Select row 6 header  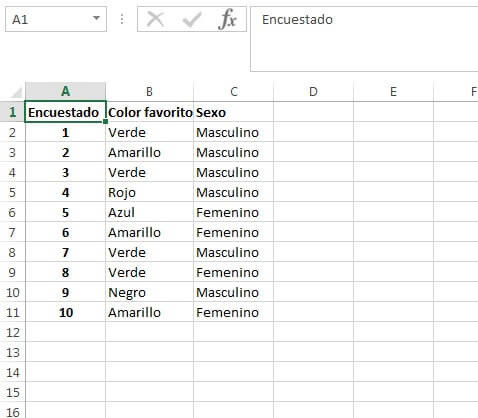coord(13,212)
